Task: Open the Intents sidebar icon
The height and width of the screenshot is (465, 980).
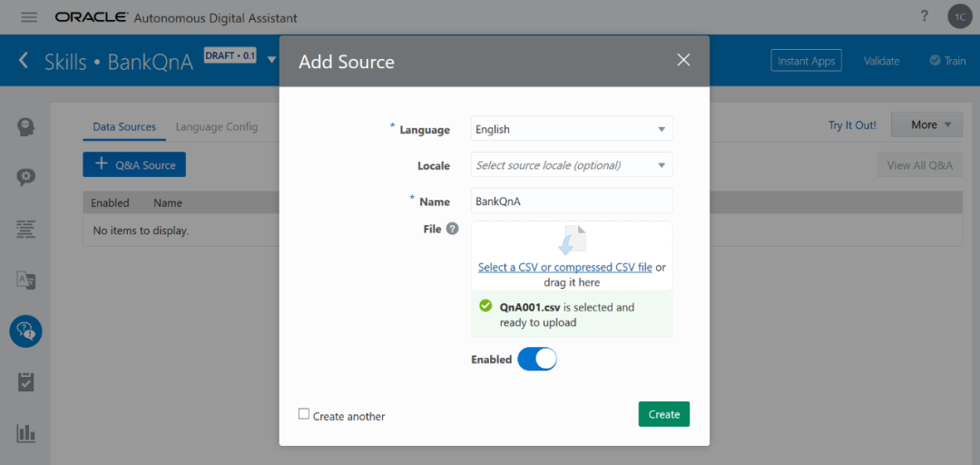Action: pos(26,126)
